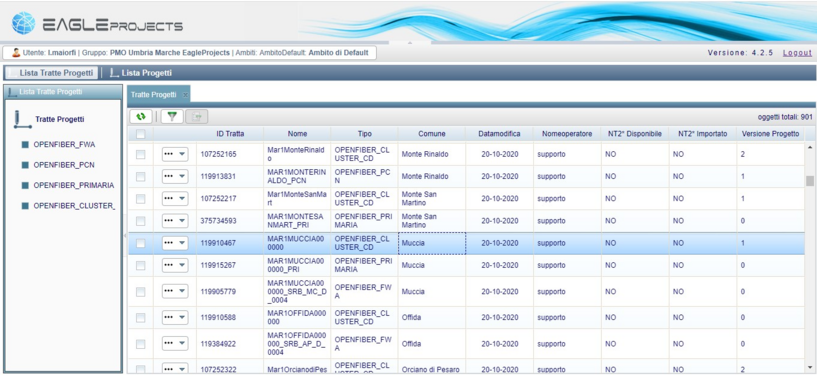The height and width of the screenshot is (377, 817).
Task: Check the row with ID 119910588
Action: coord(141,318)
